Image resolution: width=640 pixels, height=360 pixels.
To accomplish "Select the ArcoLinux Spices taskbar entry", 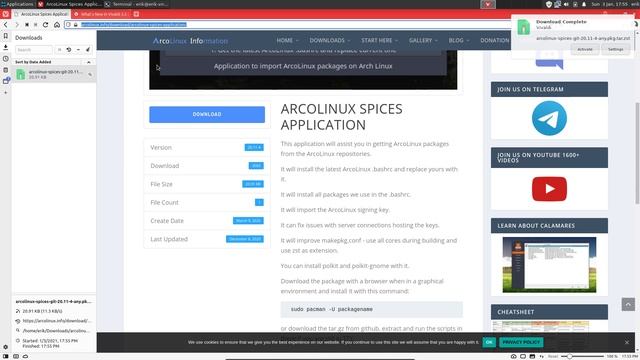I will coord(70,4).
